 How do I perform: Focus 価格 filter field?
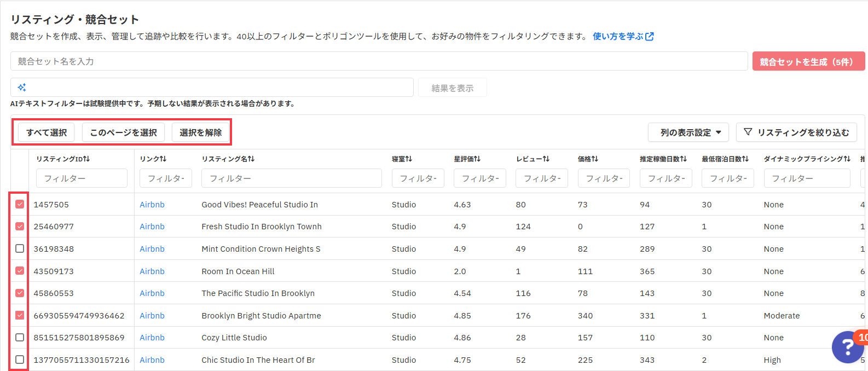tap(604, 178)
